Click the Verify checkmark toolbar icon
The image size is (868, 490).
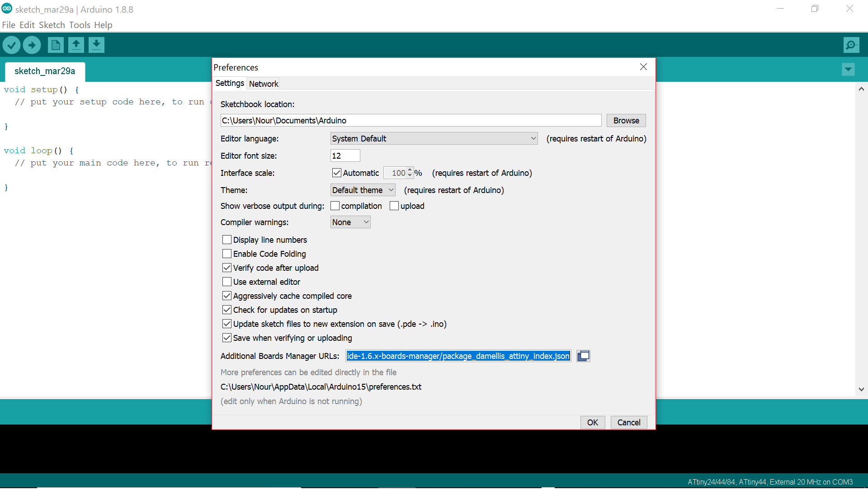point(12,45)
